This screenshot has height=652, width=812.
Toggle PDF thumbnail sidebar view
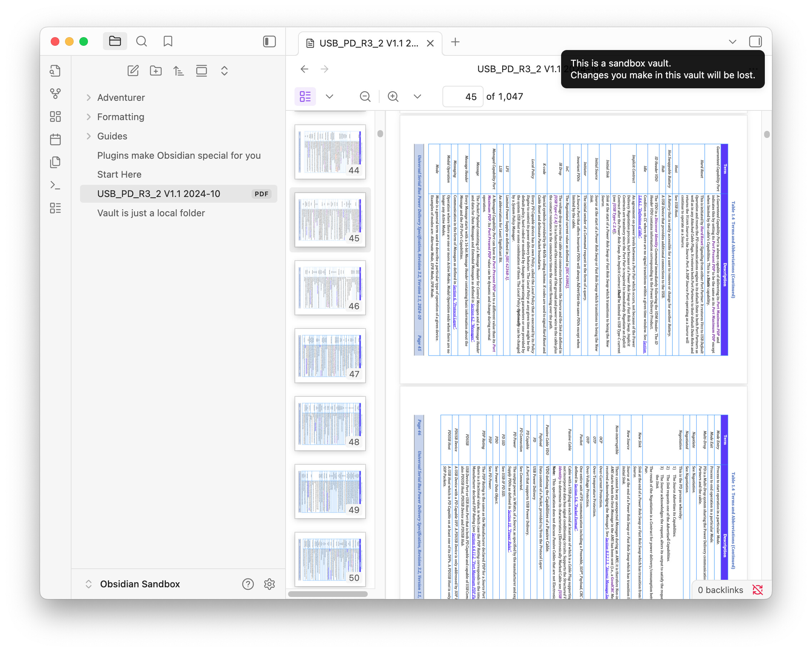pos(305,97)
